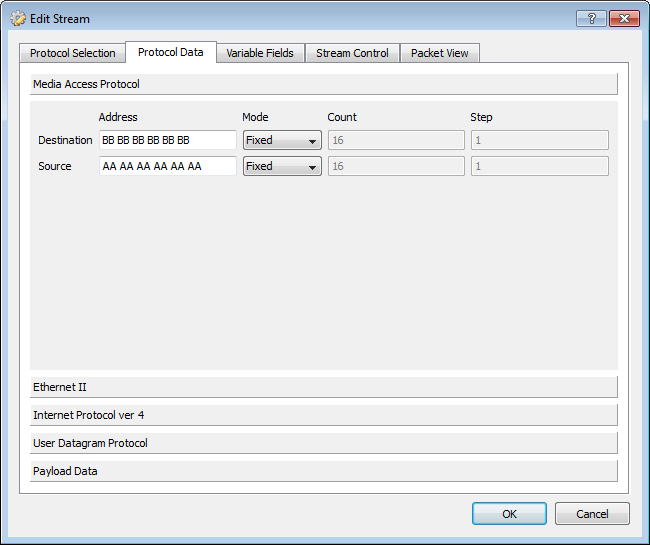The image size is (650, 545).
Task: Go to the Stream Control tab
Action: 352,53
